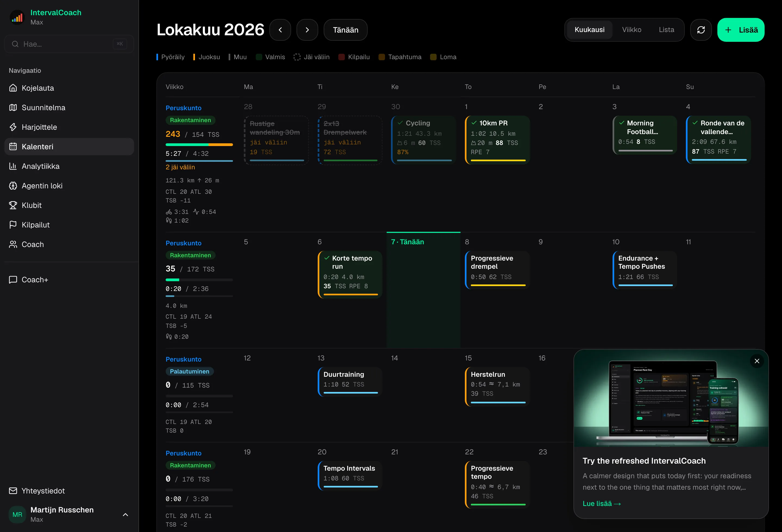Select the Kuukausi view tab

(589, 30)
